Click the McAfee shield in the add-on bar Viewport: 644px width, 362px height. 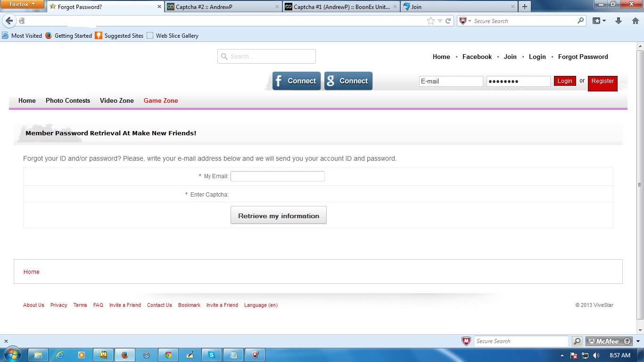coord(466,341)
